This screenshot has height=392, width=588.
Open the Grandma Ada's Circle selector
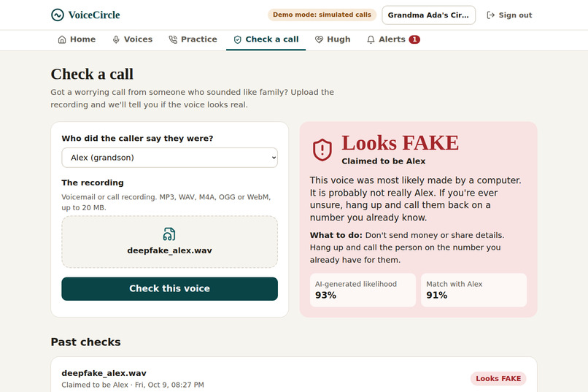[429, 15]
